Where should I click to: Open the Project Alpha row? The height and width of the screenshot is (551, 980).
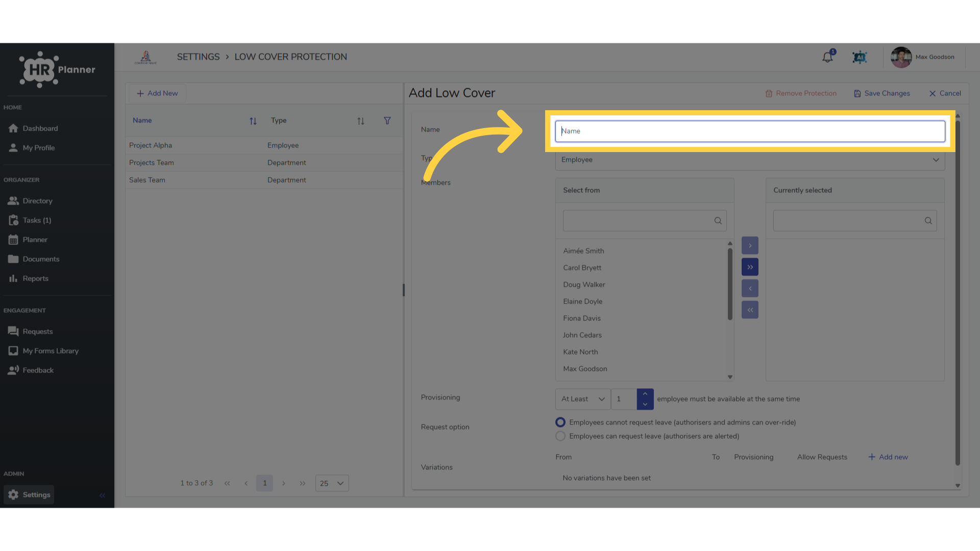(264, 145)
